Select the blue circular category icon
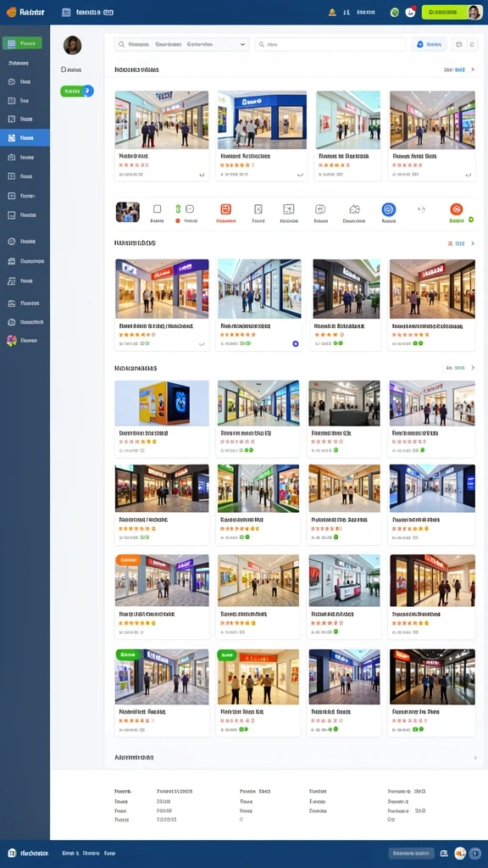The width and height of the screenshot is (488, 868). click(388, 209)
